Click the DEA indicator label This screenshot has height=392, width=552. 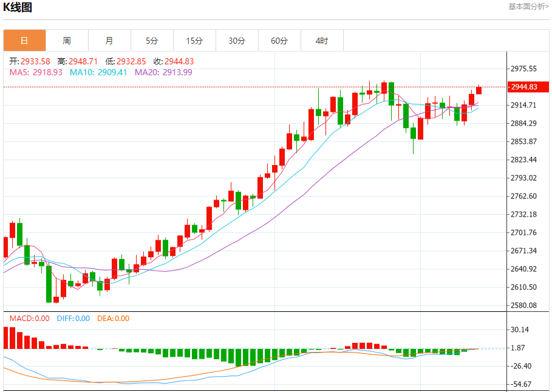(114, 318)
